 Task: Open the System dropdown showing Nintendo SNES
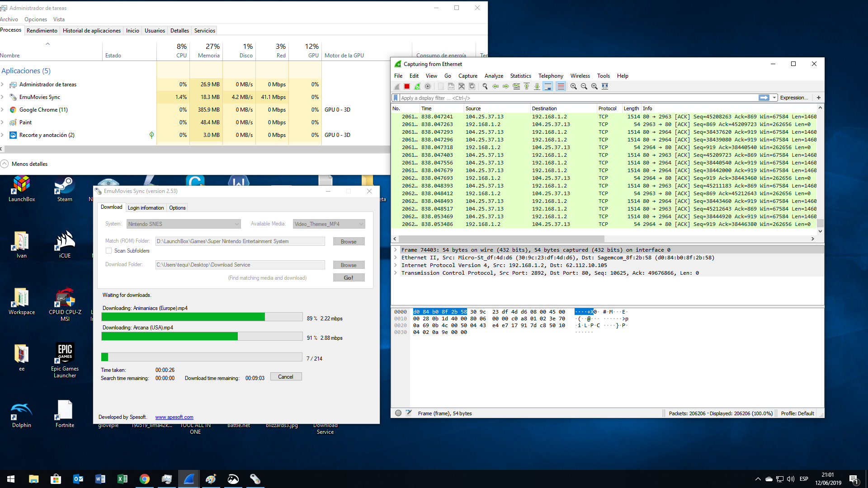coord(184,224)
